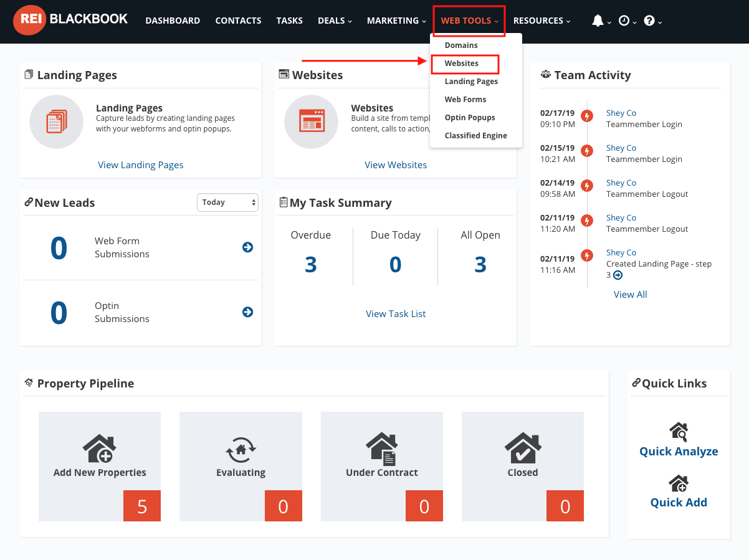
Task: Expand the Deals menu
Action: (335, 21)
